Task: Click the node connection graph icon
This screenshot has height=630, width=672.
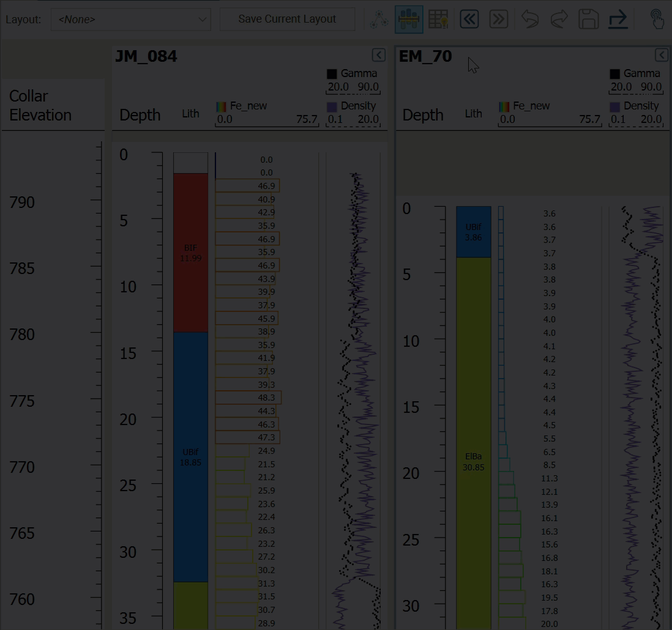Action: coord(379,20)
